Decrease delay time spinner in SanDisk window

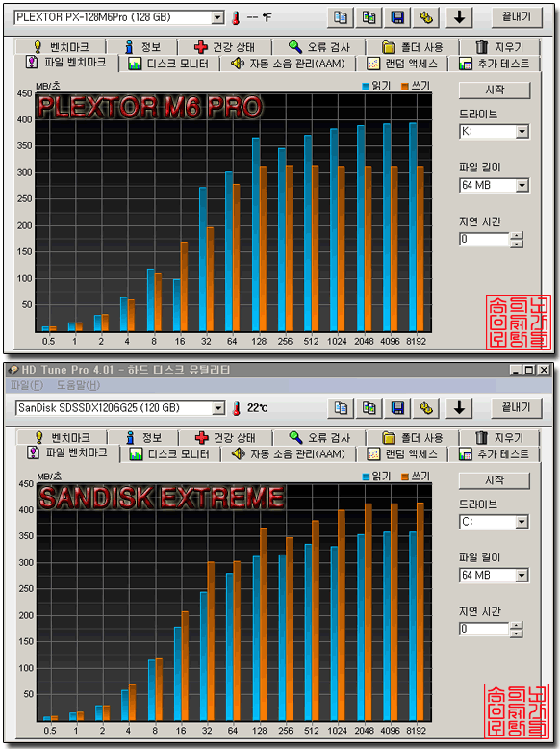[x=517, y=633]
